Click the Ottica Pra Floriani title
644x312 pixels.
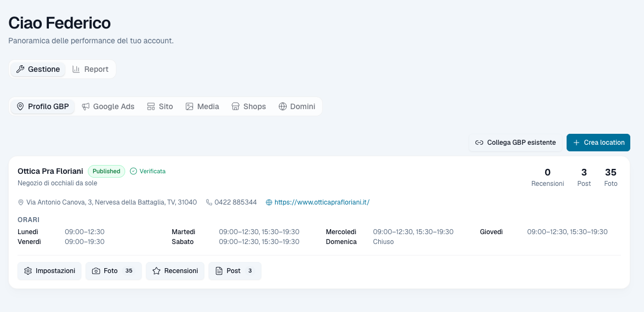click(x=51, y=171)
